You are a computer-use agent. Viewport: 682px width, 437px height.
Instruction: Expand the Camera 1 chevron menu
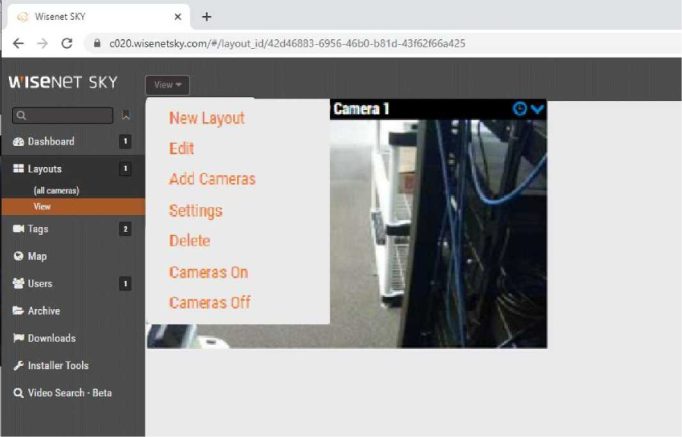(538, 109)
